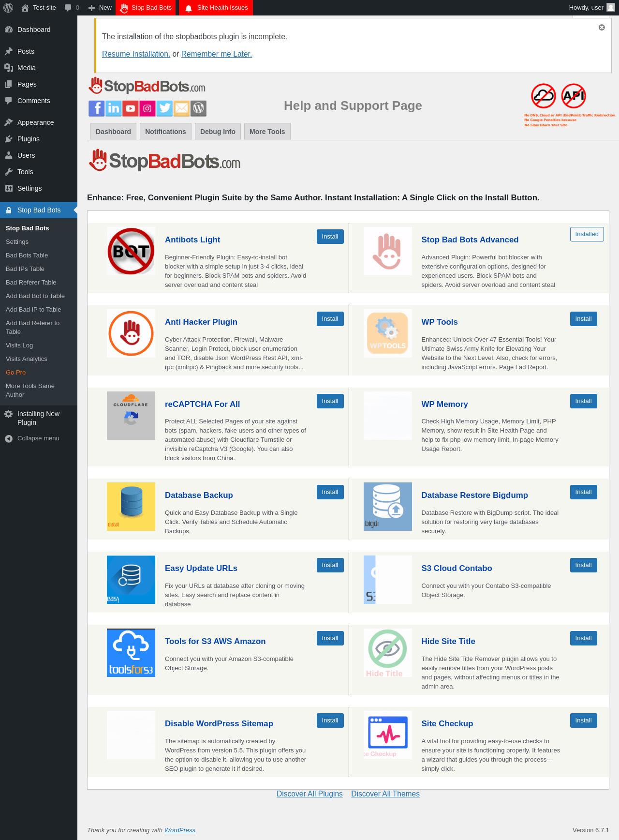Screen dimensions: 619x840
Task: Click the email envelope icon
Action: (181, 108)
